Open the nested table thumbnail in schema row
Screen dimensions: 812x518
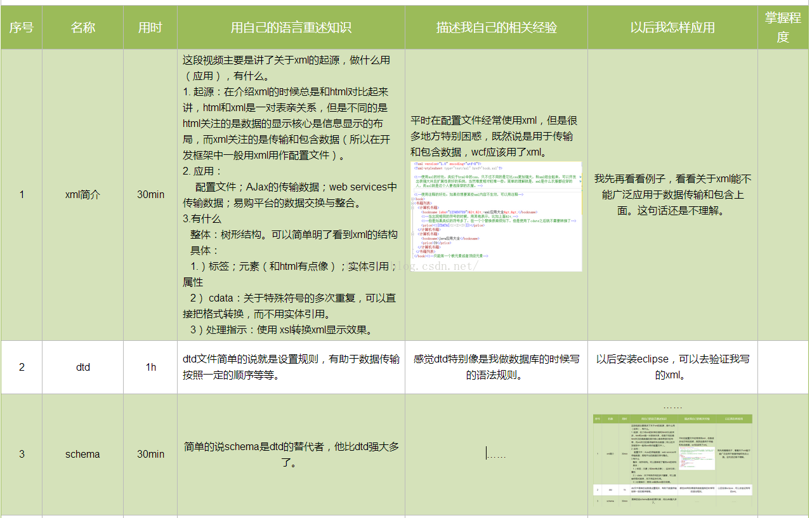point(672,460)
